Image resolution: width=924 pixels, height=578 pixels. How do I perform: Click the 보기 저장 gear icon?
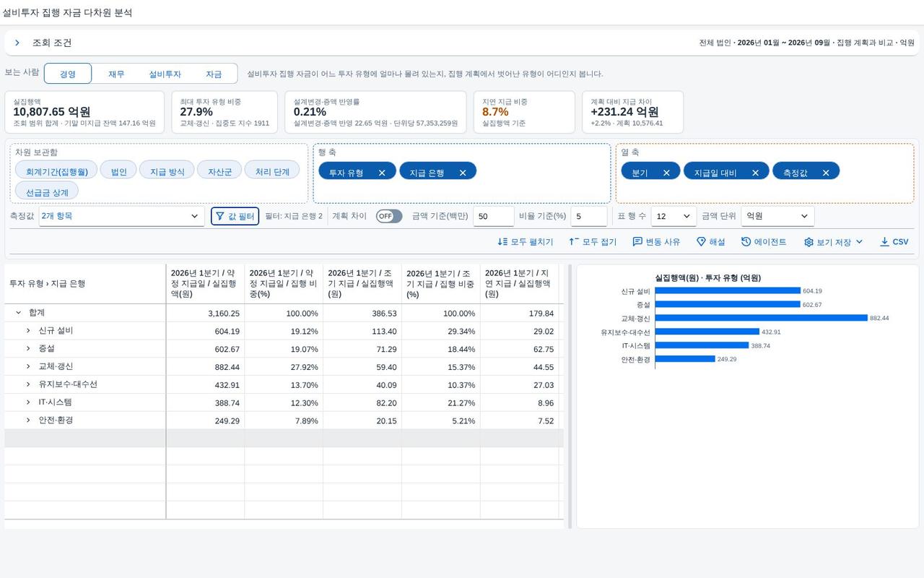click(808, 242)
